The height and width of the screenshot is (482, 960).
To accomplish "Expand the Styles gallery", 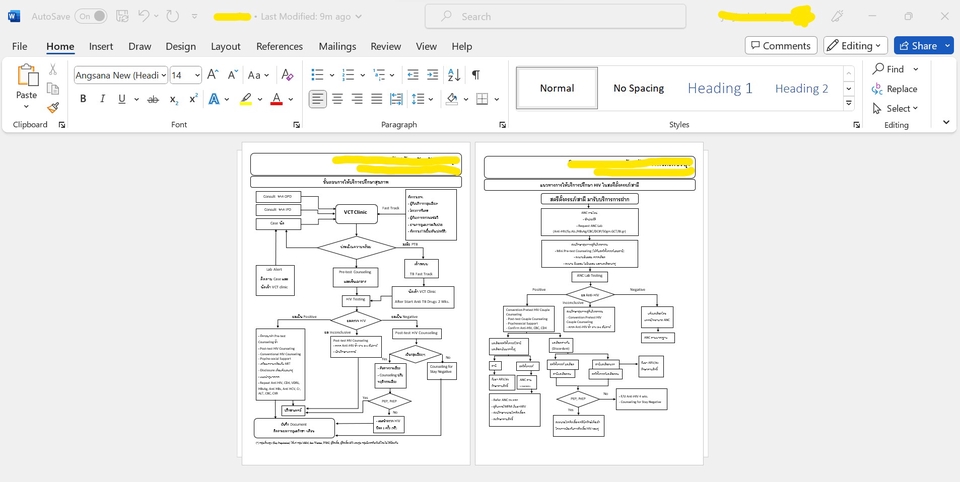I will click(849, 103).
